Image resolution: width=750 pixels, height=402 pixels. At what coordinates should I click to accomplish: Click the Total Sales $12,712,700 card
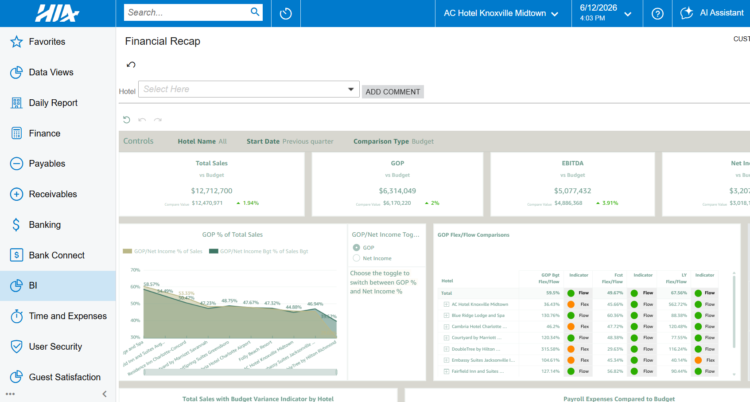coord(211,184)
